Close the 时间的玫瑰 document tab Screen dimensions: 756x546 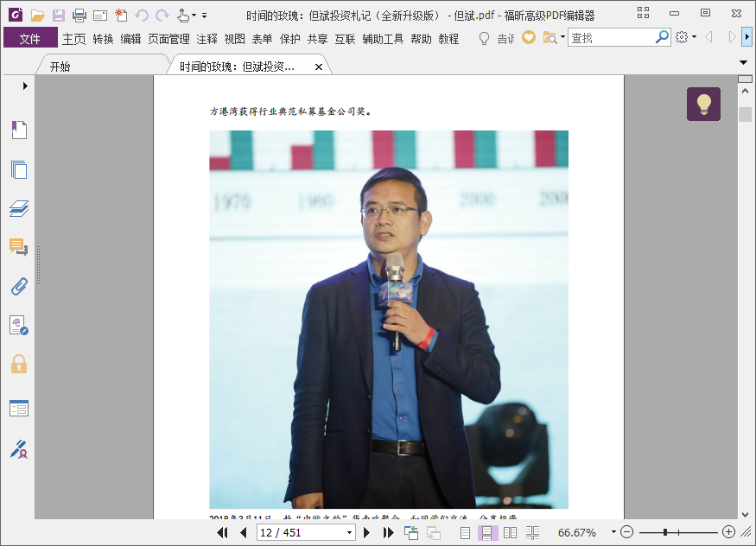[x=318, y=67]
